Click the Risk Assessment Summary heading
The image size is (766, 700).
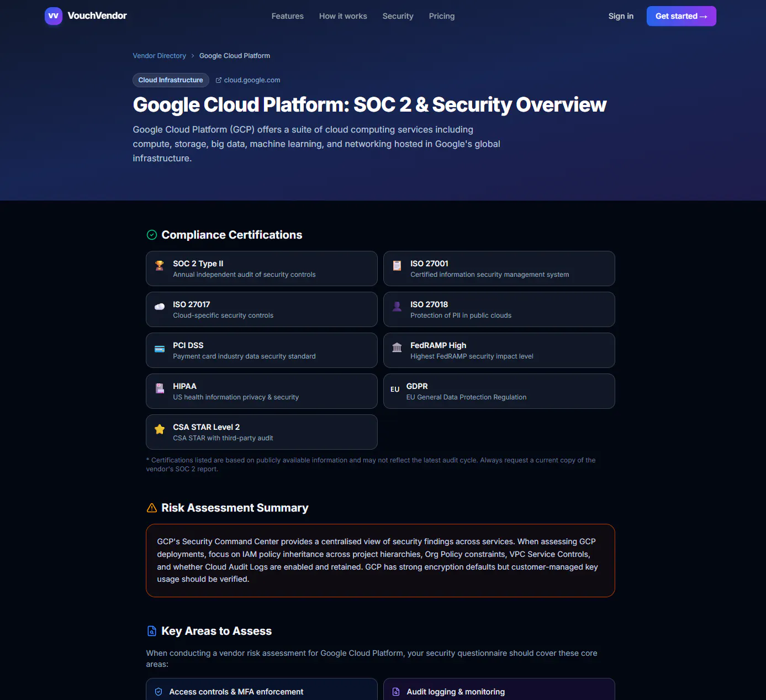(x=235, y=508)
